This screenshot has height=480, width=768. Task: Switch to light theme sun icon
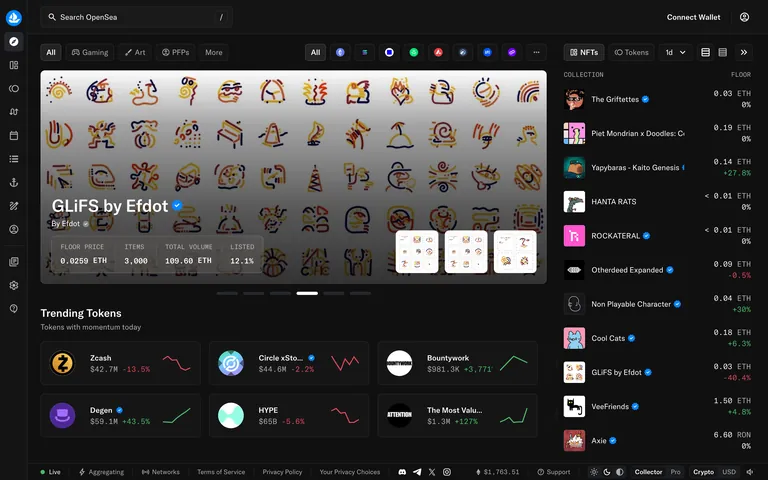pos(594,472)
